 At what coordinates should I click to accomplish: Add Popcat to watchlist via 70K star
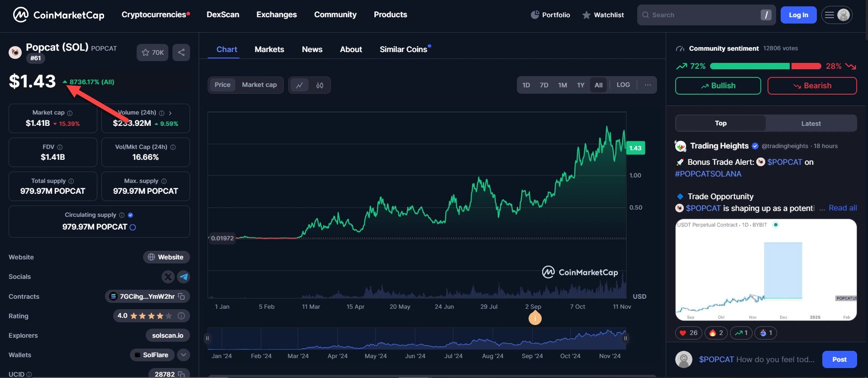pyautogui.click(x=153, y=53)
